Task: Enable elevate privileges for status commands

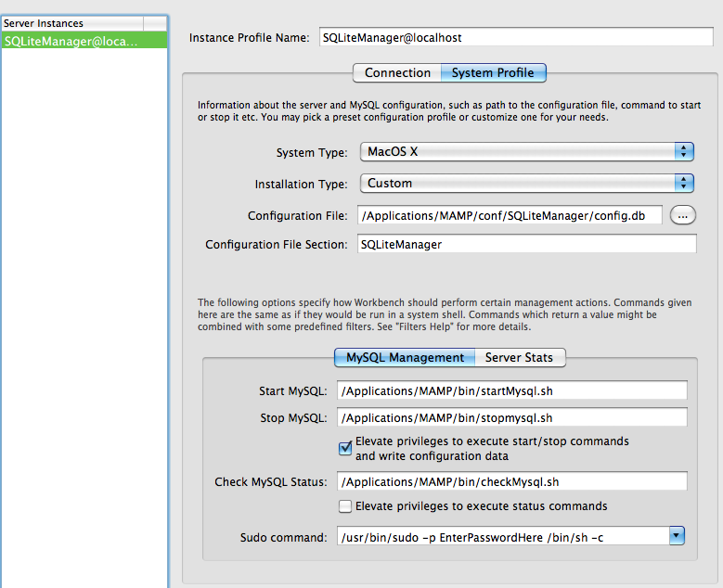Action: tap(345, 506)
